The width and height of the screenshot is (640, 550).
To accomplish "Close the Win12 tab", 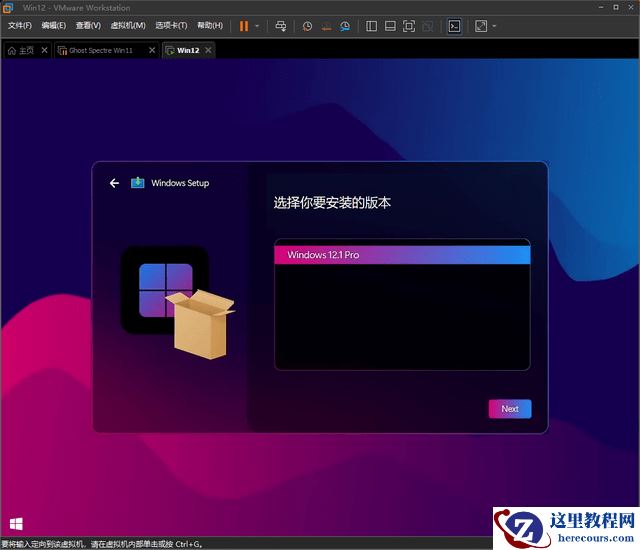I will 208,50.
